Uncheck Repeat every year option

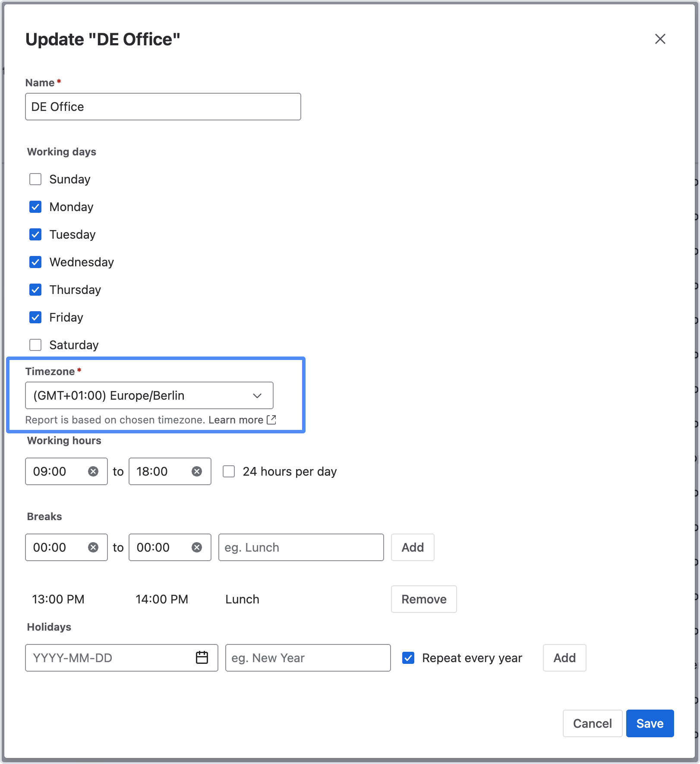408,658
